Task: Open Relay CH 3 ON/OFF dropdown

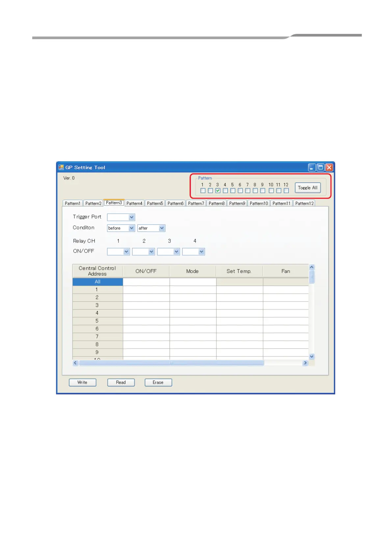Action: (169, 252)
